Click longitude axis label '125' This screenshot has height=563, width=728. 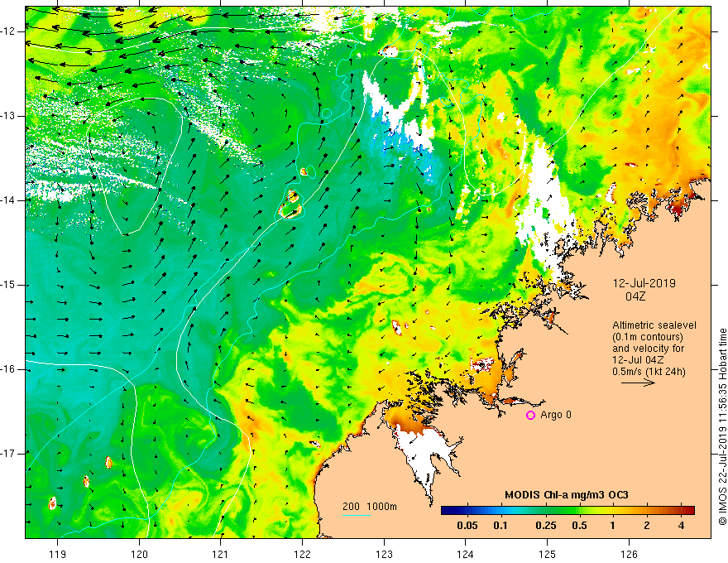point(548,555)
